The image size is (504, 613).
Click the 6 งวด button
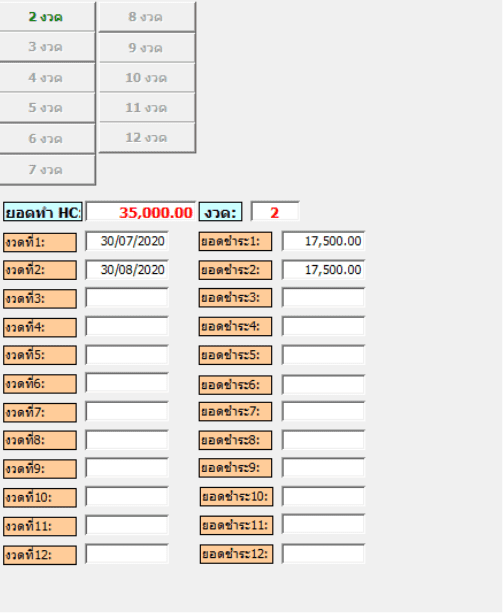click(46, 138)
